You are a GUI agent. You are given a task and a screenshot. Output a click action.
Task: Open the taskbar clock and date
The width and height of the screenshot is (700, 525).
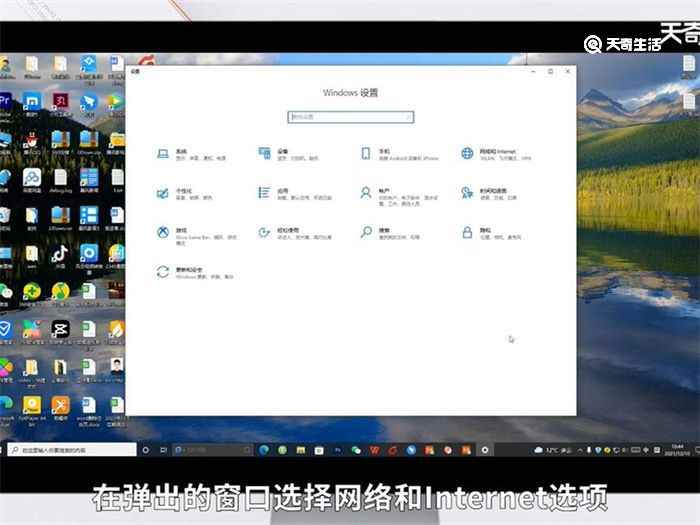pos(678,450)
